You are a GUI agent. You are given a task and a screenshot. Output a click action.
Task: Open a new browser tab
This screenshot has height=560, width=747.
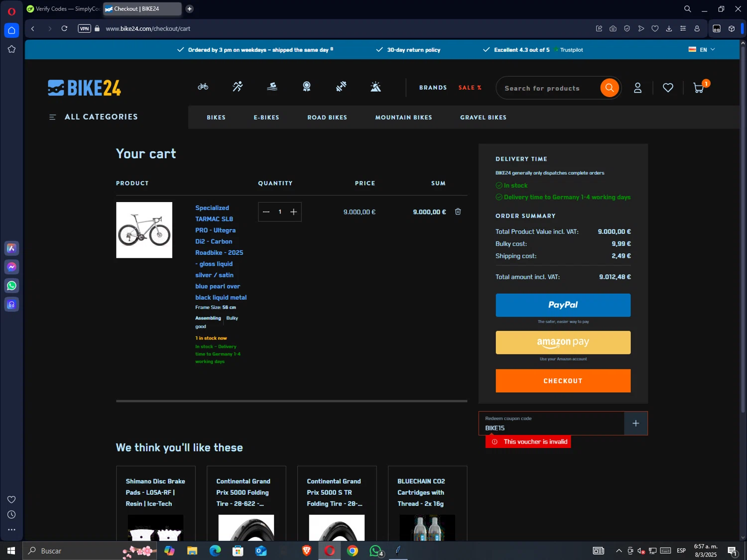[189, 9]
